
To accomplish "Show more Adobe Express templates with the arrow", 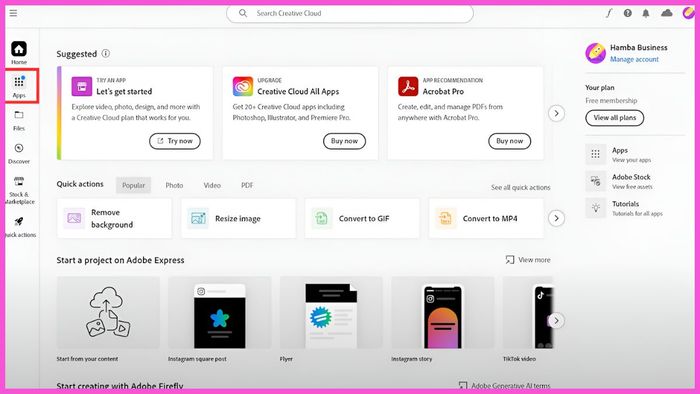I will tap(556, 320).
